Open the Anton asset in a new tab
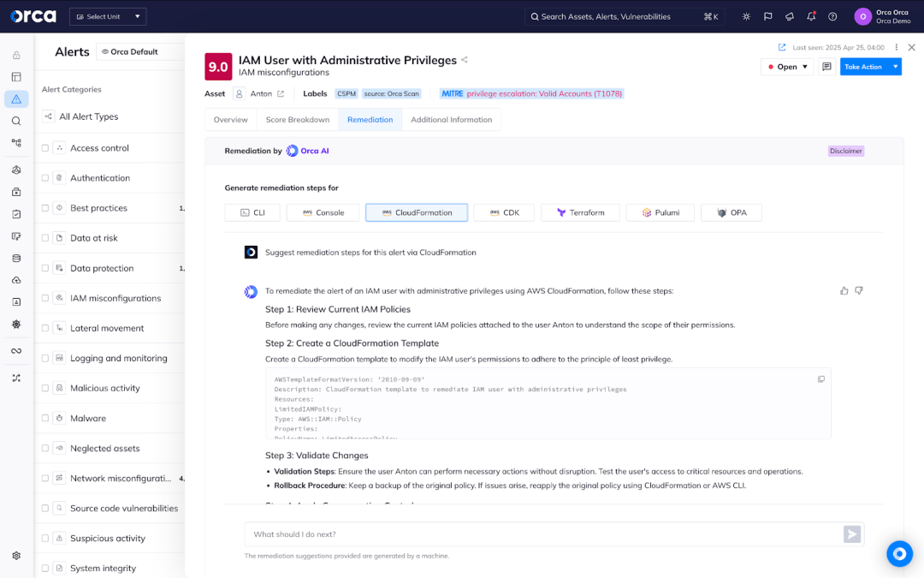 281,94
